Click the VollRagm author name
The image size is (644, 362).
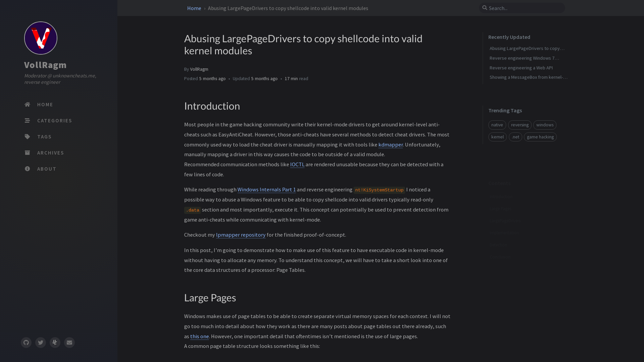(x=199, y=69)
